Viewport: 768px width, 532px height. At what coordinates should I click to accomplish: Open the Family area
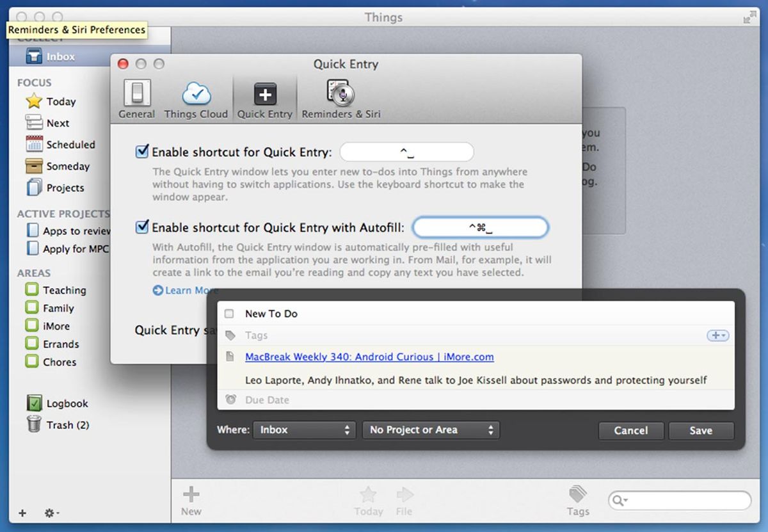[x=50, y=308]
